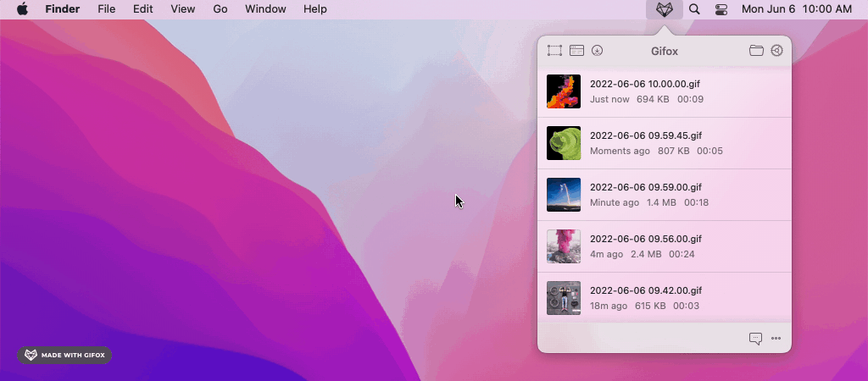Open the Finder menu
Viewport: 868px width, 381px height.
click(x=63, y=9)
